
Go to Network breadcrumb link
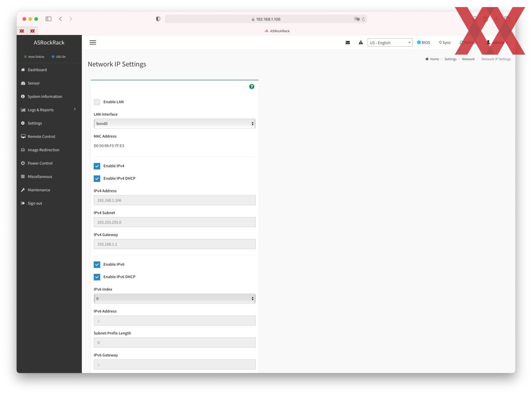[468, 59]
